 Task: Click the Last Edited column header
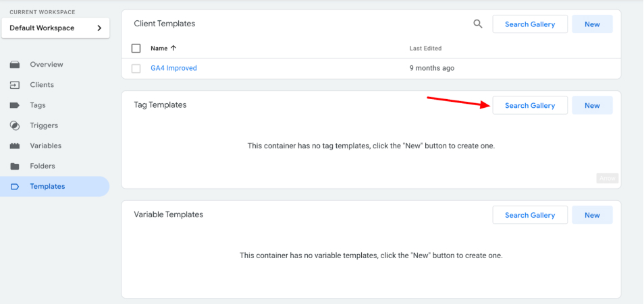425,49
